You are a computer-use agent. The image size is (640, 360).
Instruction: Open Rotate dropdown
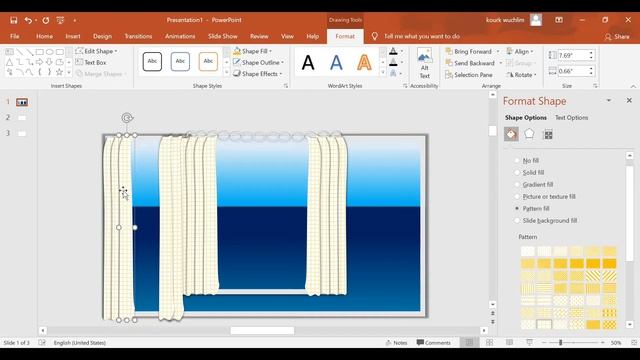click(x=521, y=75)
